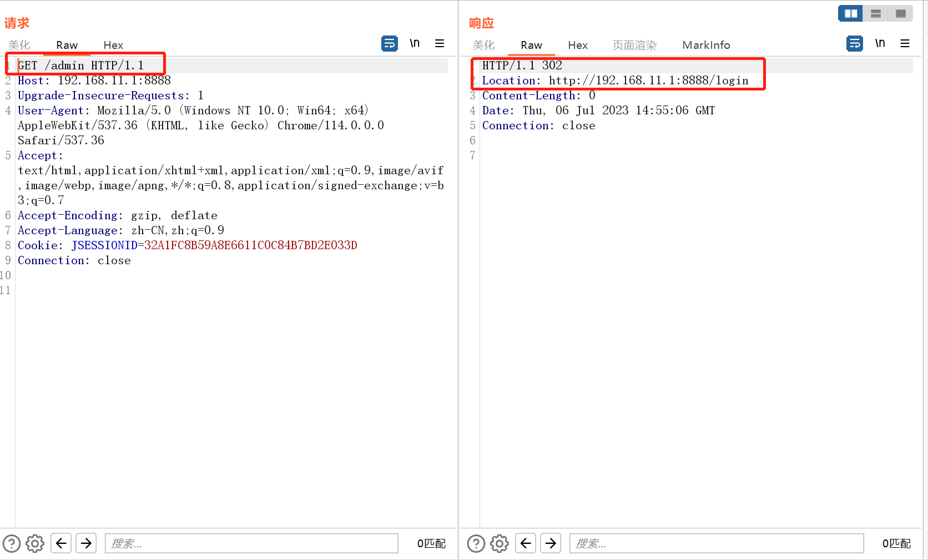Open the response MarkInfo tab
Viewport: 928px width, 560px height.
pyautogui.click(x=706, y=45)
